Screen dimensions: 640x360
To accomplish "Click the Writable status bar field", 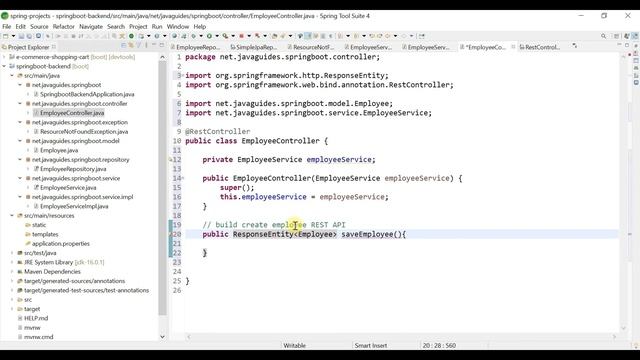I will [x=294, y=345].
